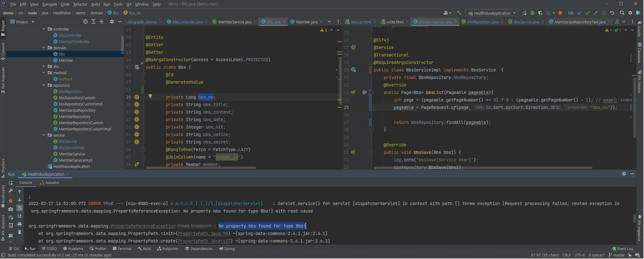Image resolution: width=644 pixels, height=259 pixels.
Task: Toggle soft-wrap in the console
Action: (x=20, y=208)
